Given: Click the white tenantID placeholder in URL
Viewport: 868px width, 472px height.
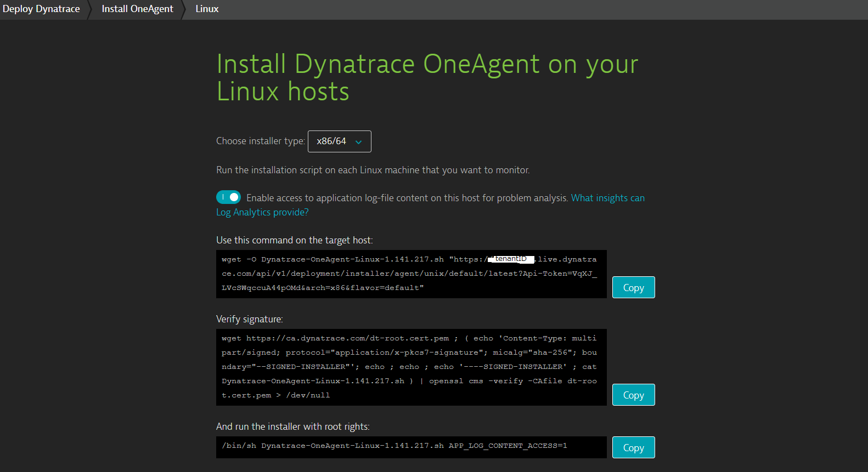Looking at the screenshot, I should click(x=511, y=259).
